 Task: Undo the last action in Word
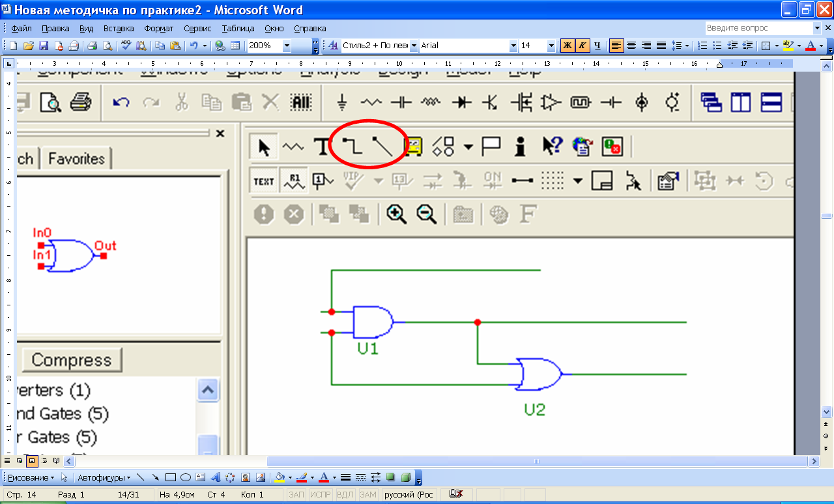[x=194, y=46]
